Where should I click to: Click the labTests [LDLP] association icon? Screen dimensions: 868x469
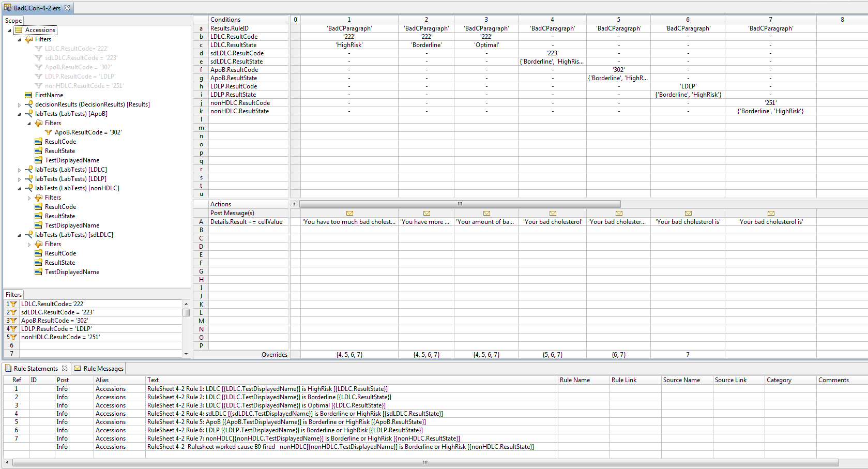coord(29,179)
